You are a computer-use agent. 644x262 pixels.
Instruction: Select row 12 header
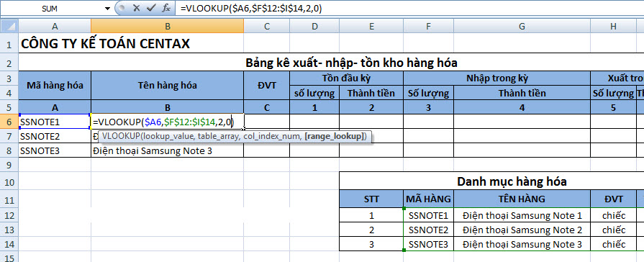[x=9, y=215]
